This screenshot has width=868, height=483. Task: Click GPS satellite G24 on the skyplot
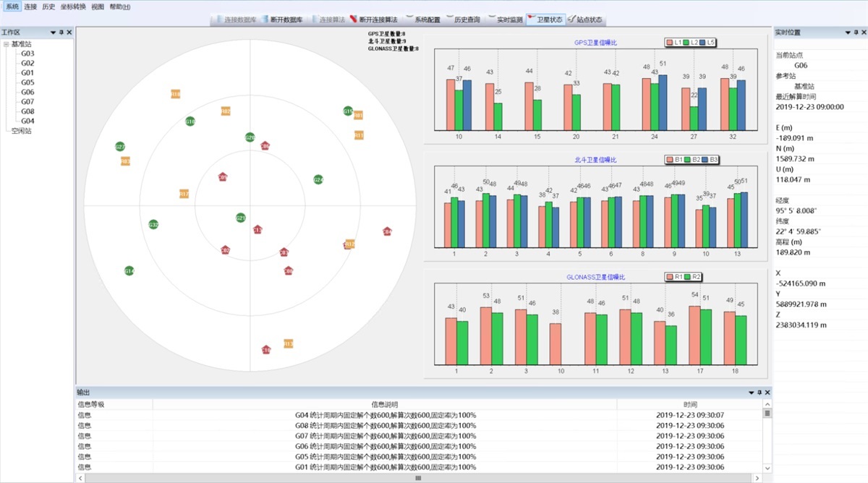coord(318,179)
